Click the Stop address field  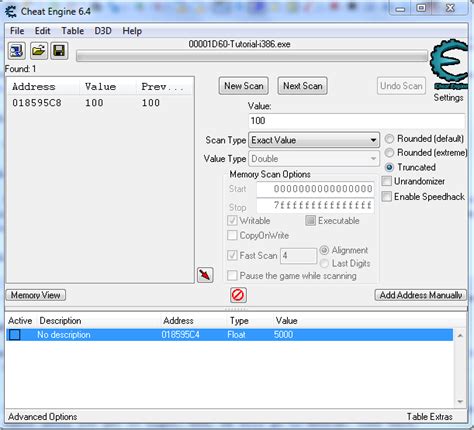coord(315,205)
